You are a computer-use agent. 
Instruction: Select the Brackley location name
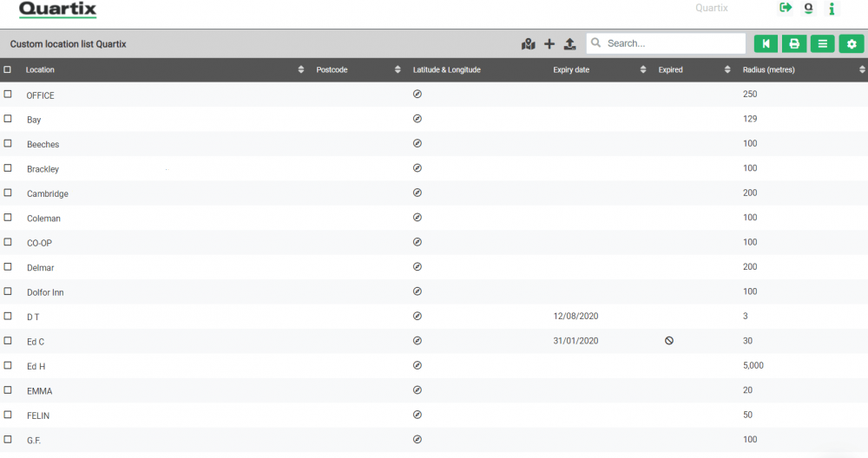click(x=43, y=169)
